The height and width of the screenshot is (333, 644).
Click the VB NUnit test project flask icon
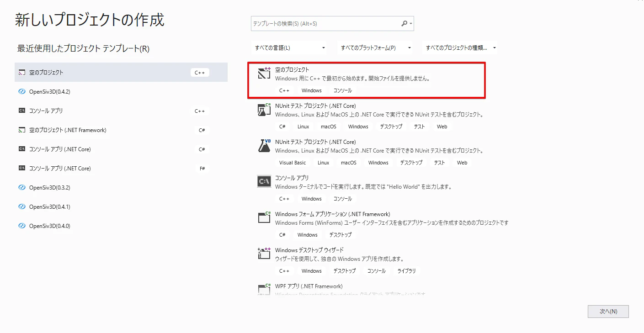[264, 146]
